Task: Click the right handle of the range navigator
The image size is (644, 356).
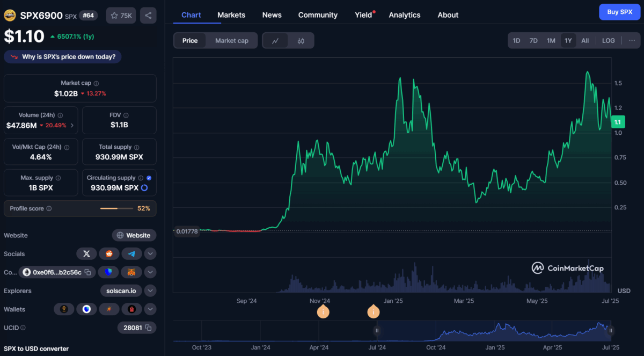Action: tap(611, 331)
